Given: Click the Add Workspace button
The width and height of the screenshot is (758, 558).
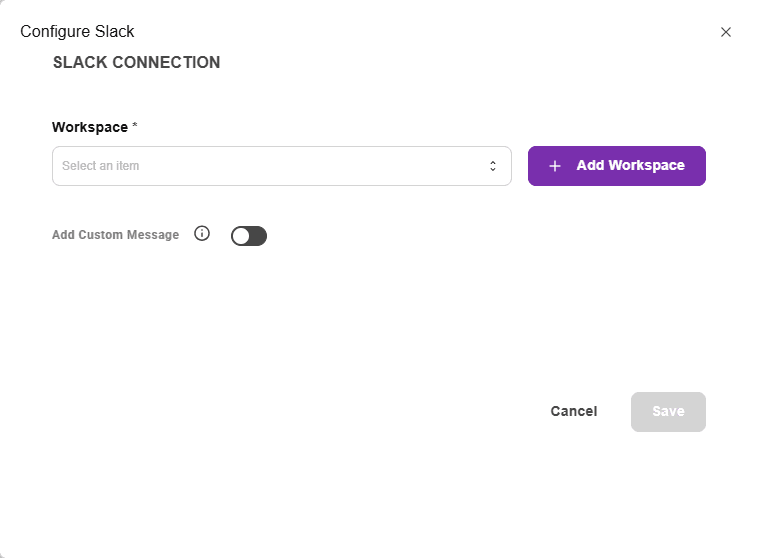Looking at the screenshot, I should pos(616,166).
